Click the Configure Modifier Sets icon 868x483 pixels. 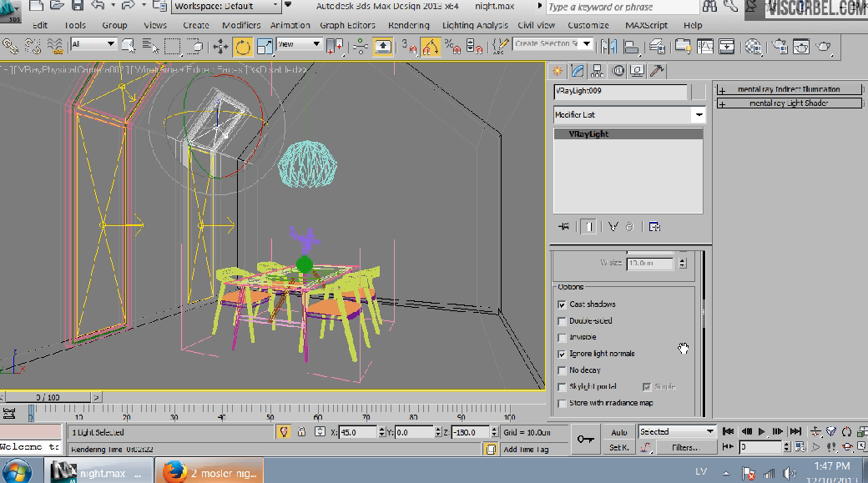654,227
